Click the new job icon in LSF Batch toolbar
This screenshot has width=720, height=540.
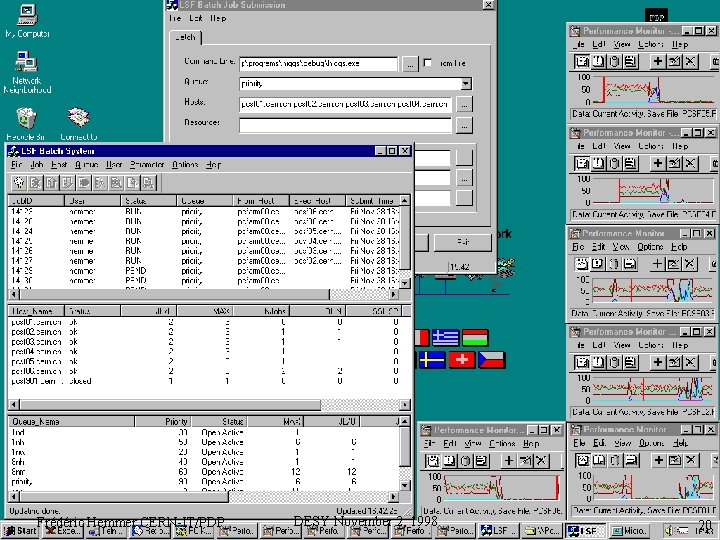[x=19, y=183]
